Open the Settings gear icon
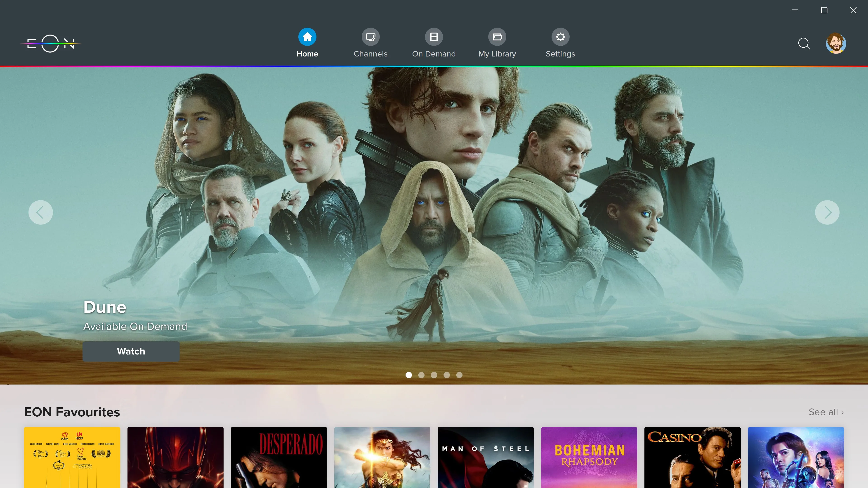 pyautogui.click(x=560, y=37)
